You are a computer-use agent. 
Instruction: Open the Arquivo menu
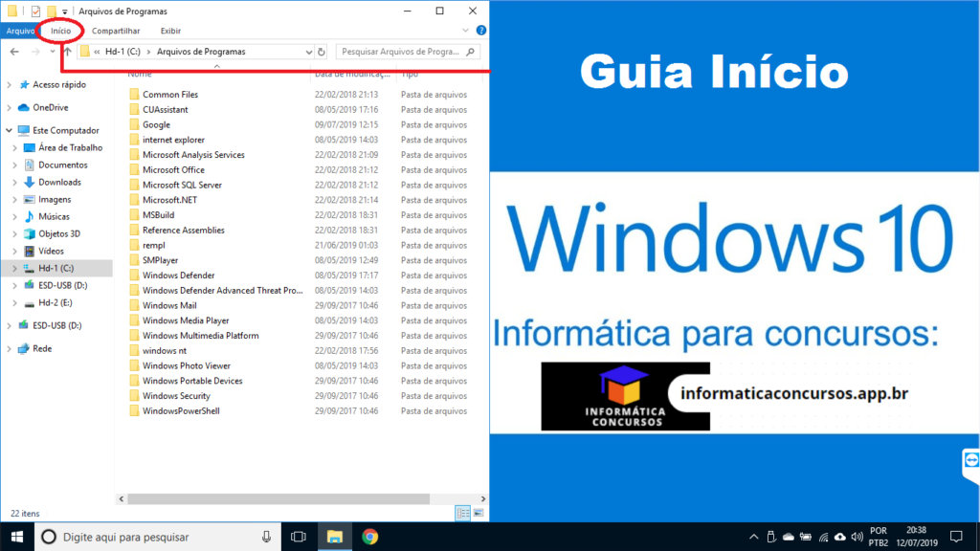click(20, 31)
